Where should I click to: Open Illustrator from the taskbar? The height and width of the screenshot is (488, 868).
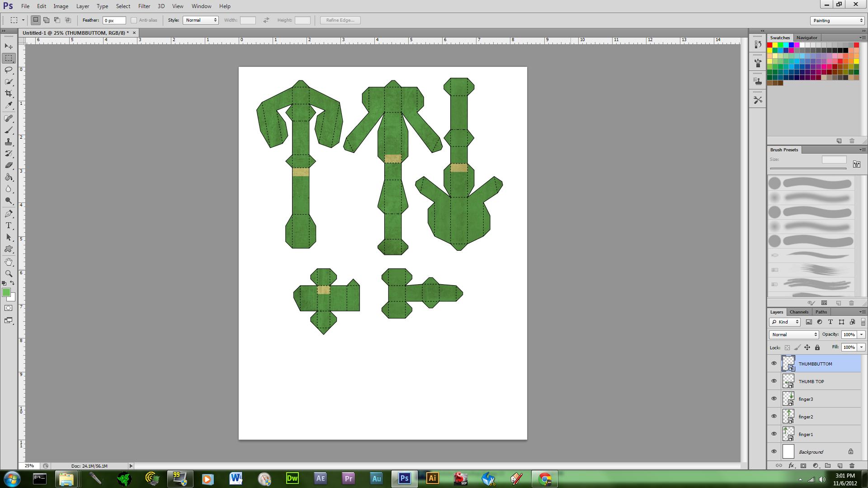[x=433, y=479]
